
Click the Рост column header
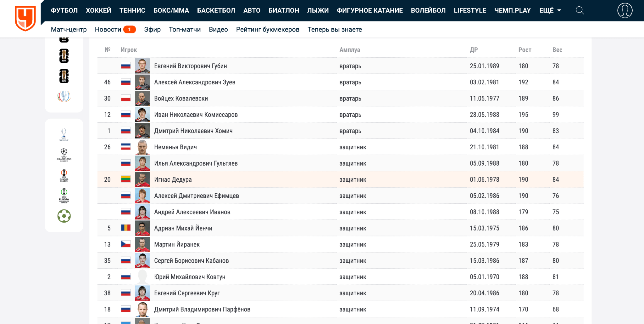(x=525, y=50)
